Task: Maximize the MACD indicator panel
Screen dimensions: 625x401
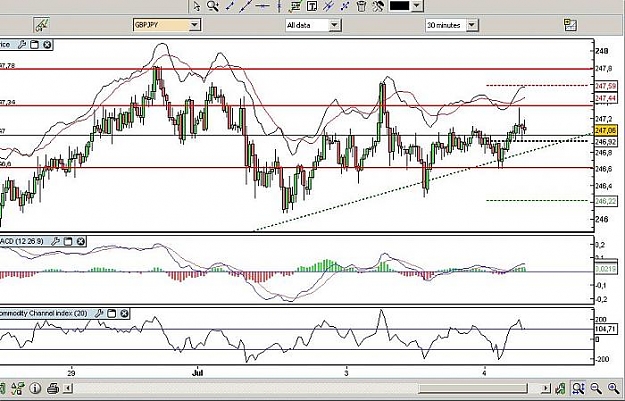Action: (x=68, y=241)
